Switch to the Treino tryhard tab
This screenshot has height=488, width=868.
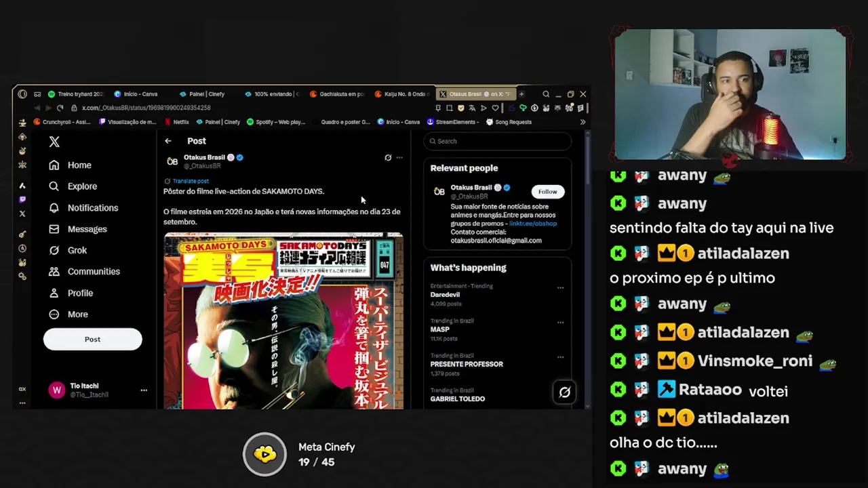pos(75,94)
